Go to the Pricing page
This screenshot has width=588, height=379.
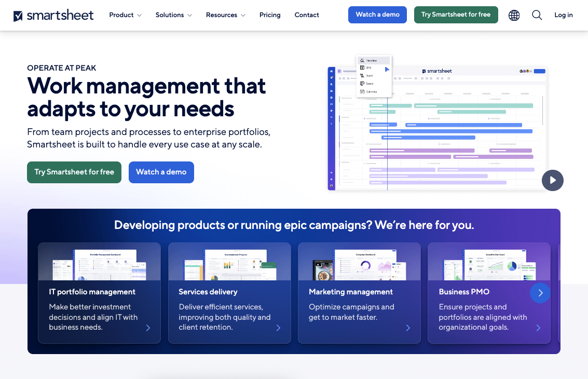point(270,15)
